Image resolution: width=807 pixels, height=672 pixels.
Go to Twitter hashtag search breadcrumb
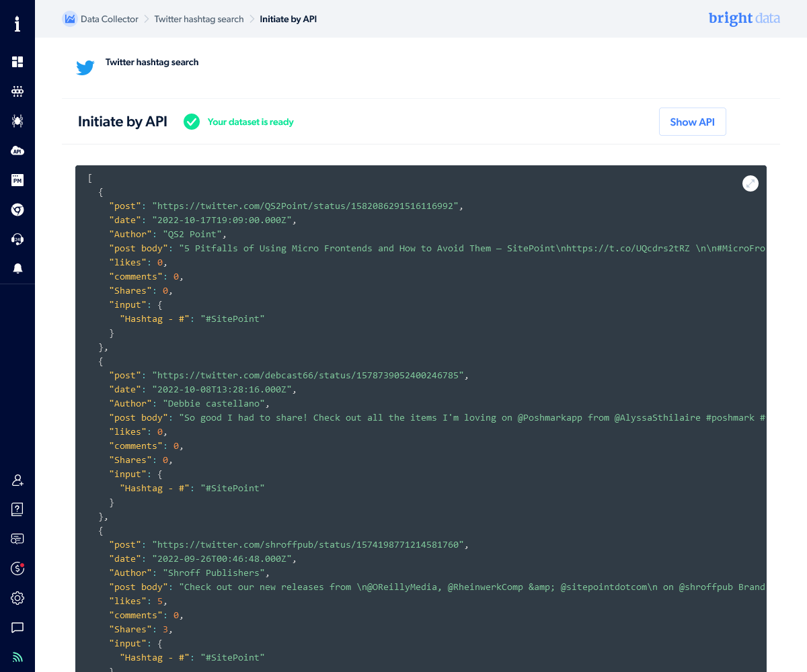pyautogui.click(x=199, y=19)
